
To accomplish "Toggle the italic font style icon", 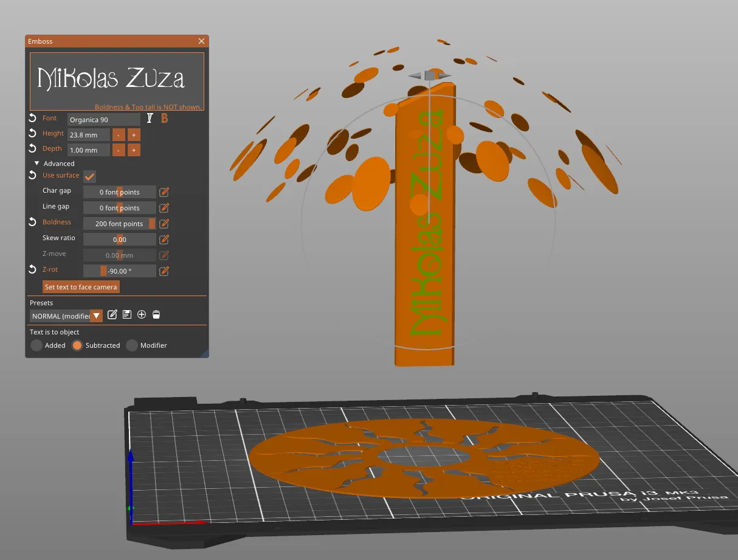I will (150, 119).
